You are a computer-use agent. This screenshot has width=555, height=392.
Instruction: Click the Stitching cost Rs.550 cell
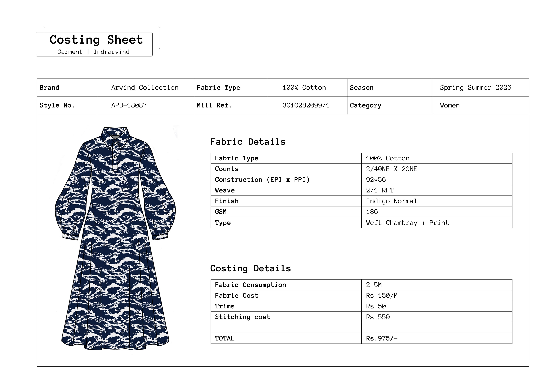(x=378, y=317)
